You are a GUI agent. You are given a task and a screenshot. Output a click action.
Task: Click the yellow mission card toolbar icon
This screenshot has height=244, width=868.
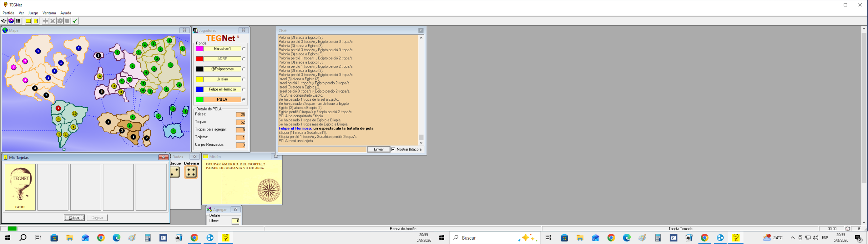point(28,21)
